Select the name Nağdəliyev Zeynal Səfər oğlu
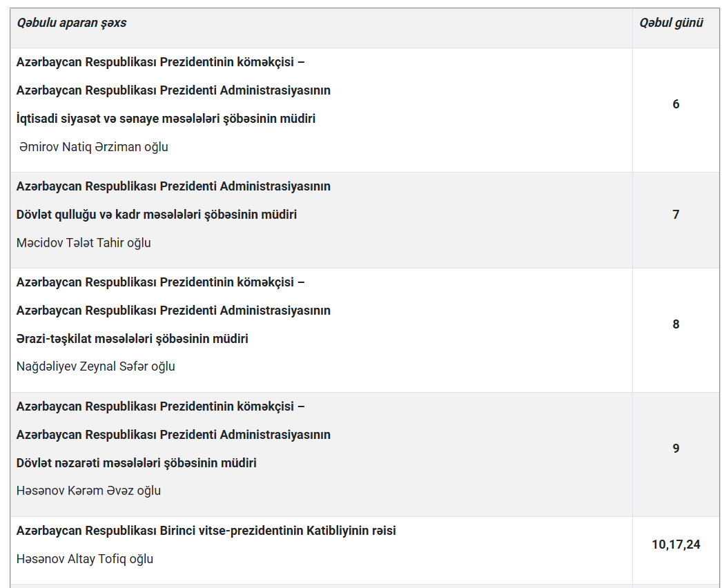Image resolution: width=722 pixels, height=588 pixels. pyautogui.click(x=96, y=366)
